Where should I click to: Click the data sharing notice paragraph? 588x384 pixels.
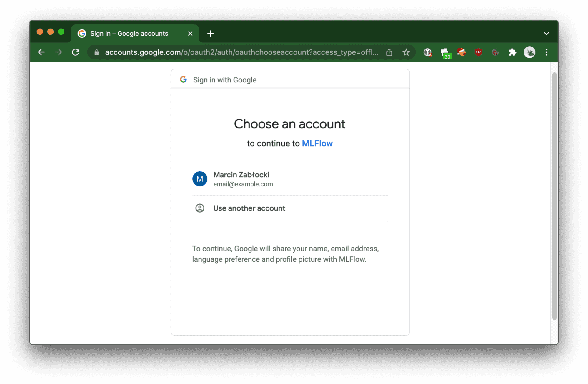285,254
